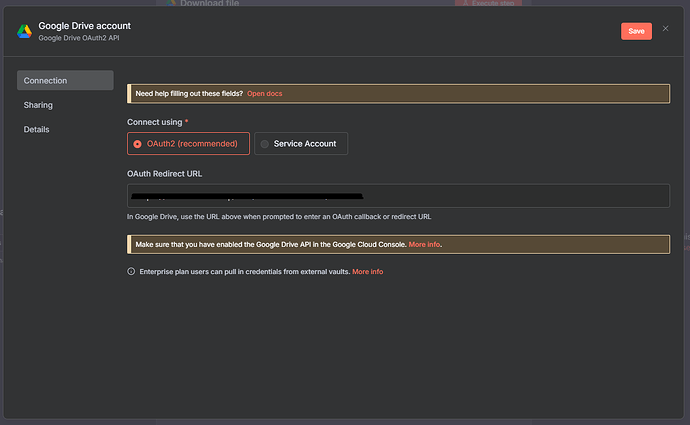690x425 pixels.
Task: Follow the Open docs link
Action: coord(265,93)
